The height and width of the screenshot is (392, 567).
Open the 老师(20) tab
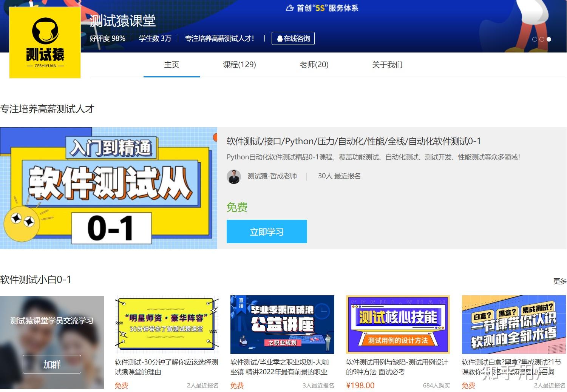[314, 65]
